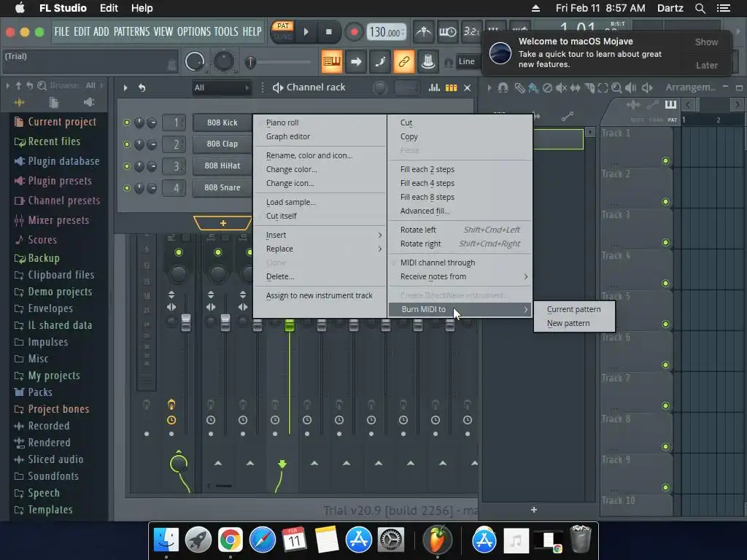Expand the Insert submenu
Screen dimensions: 747x560
tap(320, 235)
